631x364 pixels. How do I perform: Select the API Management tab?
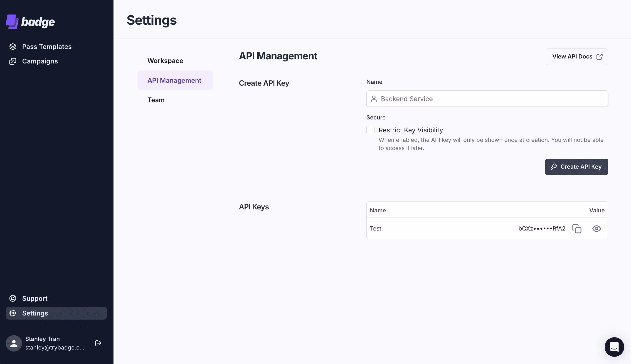[x=174, y=80]
